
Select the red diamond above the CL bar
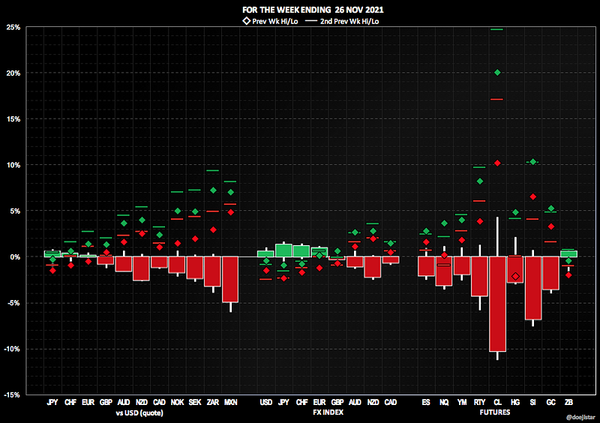pyautogui.click(x=497, y=163)
